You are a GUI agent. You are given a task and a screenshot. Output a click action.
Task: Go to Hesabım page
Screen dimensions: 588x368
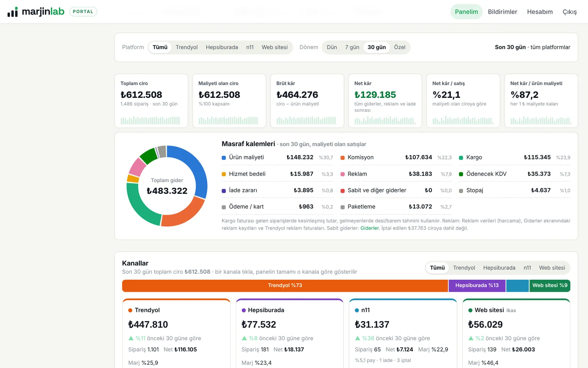point(540,12)
